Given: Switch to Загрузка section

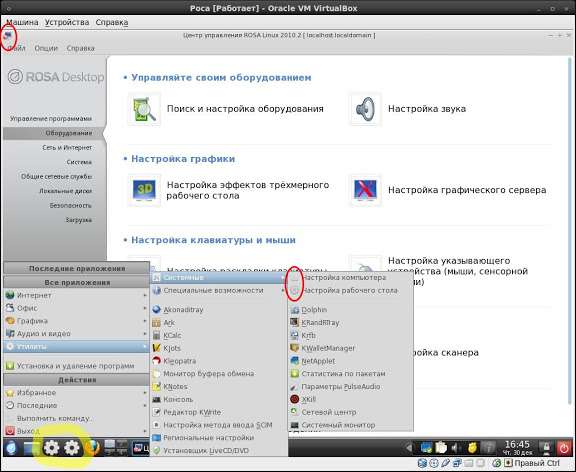Looking at the screenshot, I should 79,220.
